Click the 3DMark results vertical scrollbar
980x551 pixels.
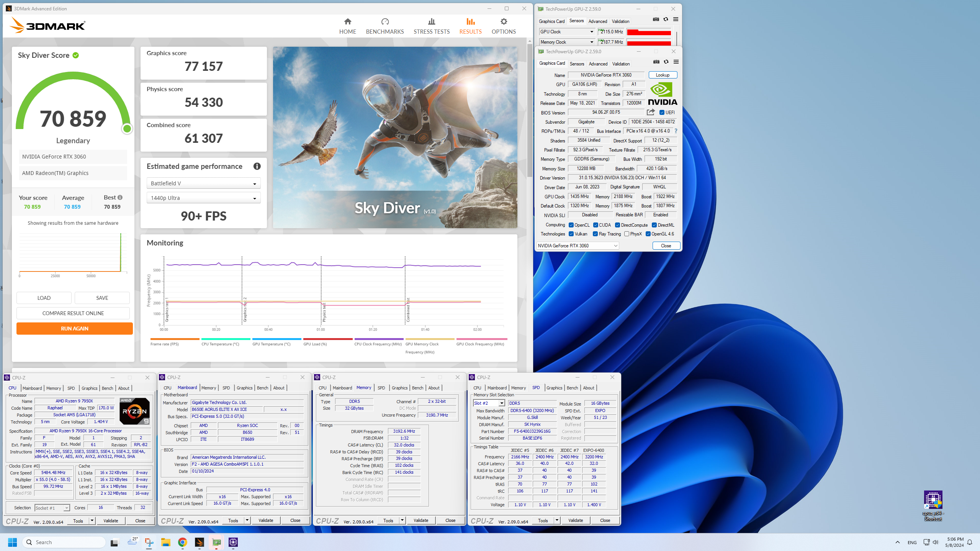(x=530, y=111)
